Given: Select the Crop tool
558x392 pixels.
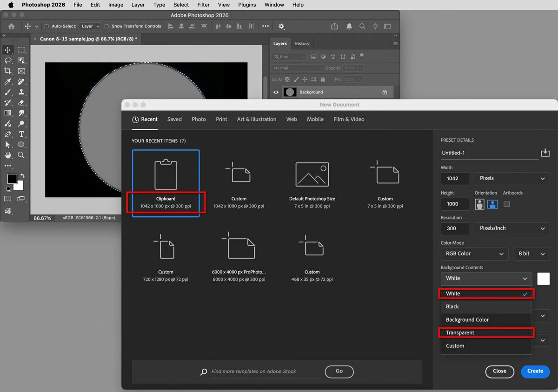Looking at the screenshot, I should (8, 71).
